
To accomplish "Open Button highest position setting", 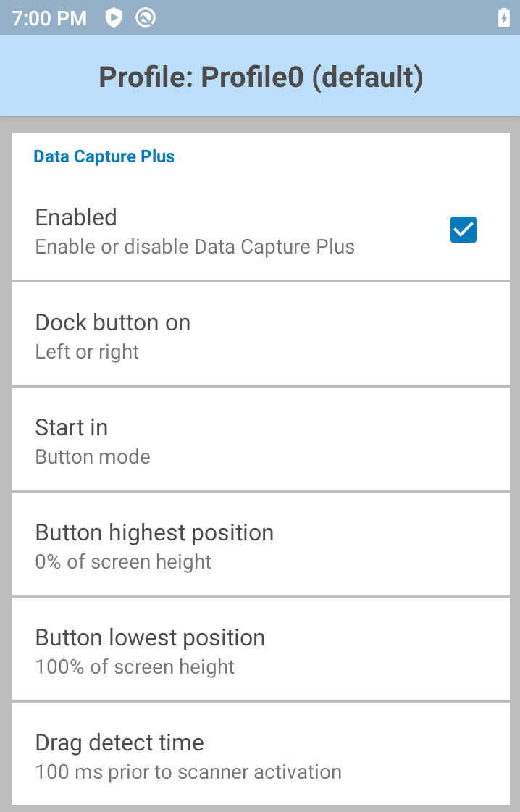I will click(261, 544).
